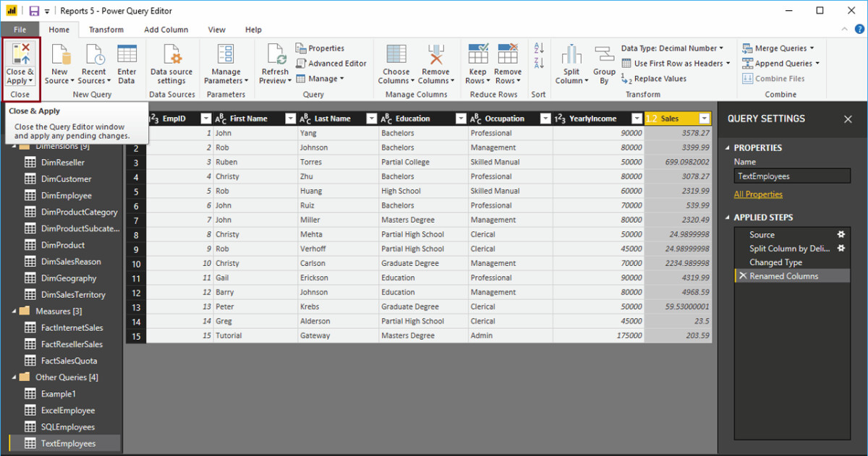Click the Combine Files command
Image resolution: width=868 pixels, height=456 pixels.
coord(773,79)
